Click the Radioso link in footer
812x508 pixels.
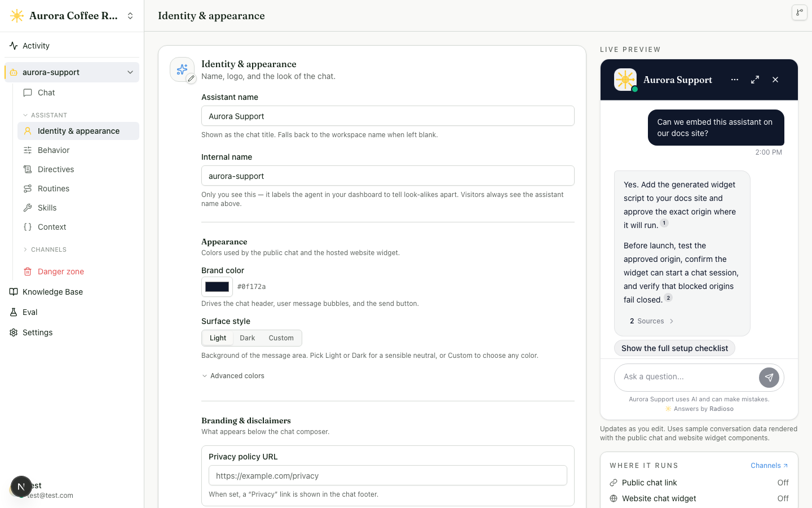tap(722, 409)
